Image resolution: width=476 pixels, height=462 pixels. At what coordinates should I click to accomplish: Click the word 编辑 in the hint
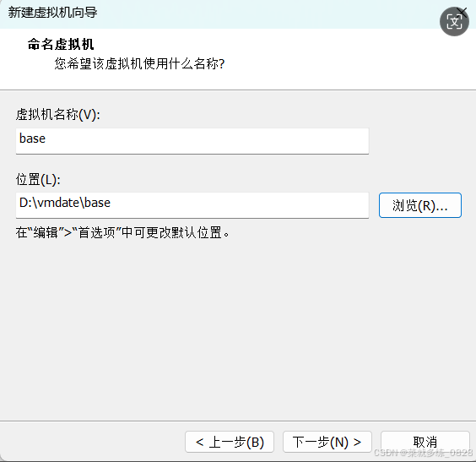click(46, 233)
